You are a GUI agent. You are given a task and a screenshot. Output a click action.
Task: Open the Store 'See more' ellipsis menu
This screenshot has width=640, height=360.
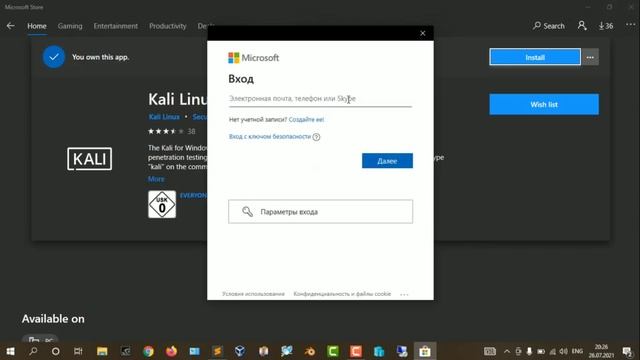(x=631, y=25)
